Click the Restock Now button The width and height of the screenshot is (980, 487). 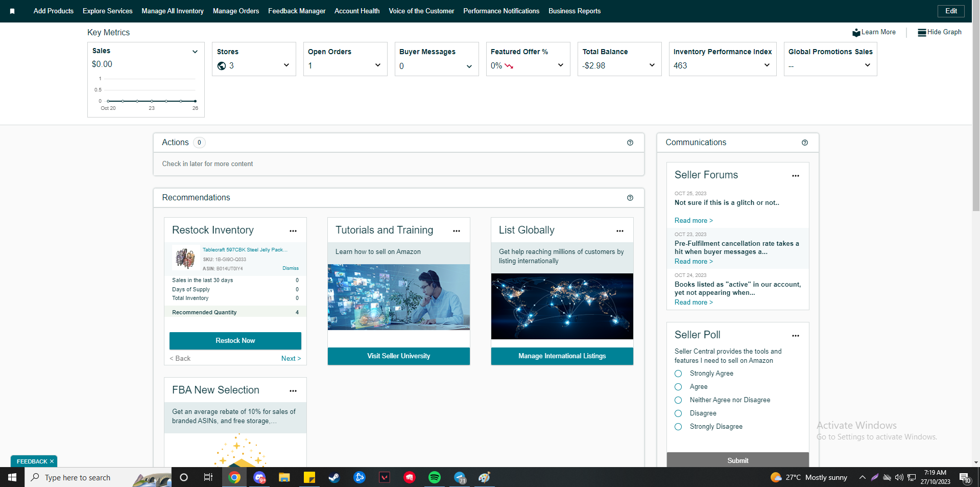pyautogui.click(x=235, y=341)
